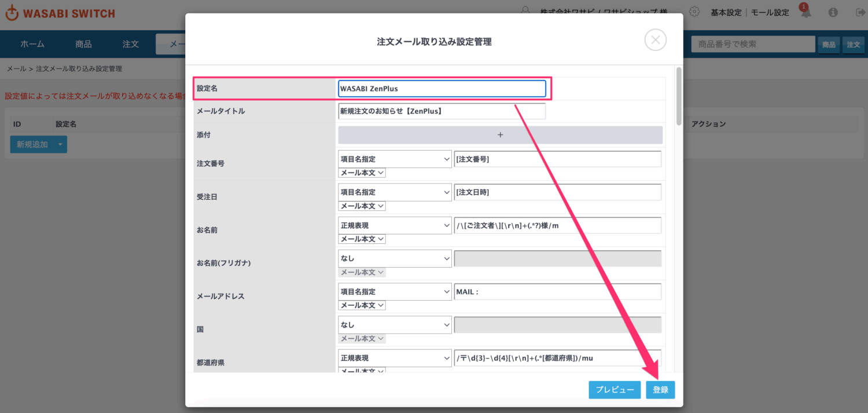Click the 添付 row label
868x413 pixels.
click(204, 135)
